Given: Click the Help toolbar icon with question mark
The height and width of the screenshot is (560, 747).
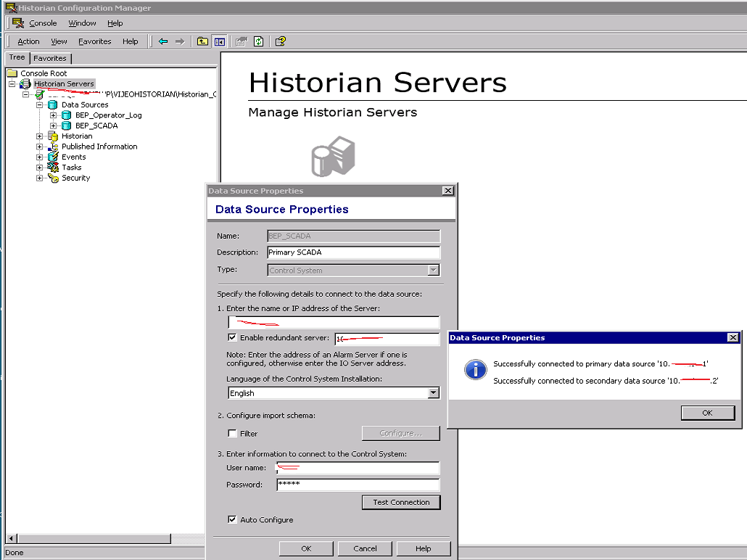Looking at the screenshot, I should (x=281, y=41).
